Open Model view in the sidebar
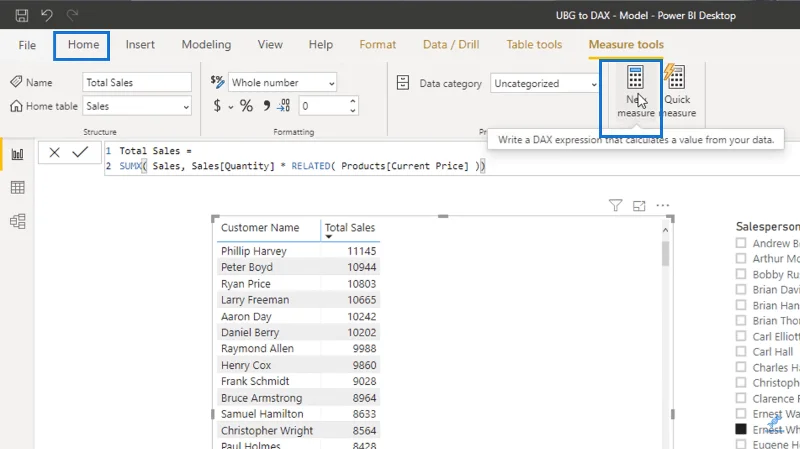The height and width of the screenshot is (449, 800). click(x=17, y=221)
